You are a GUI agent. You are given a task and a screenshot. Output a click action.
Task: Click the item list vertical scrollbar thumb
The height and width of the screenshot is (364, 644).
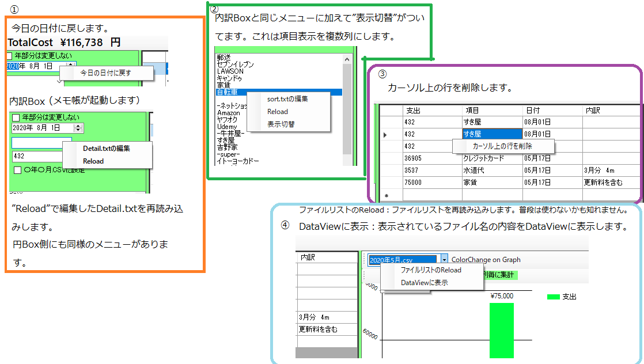pyautogui.click(x=347, y=109)
